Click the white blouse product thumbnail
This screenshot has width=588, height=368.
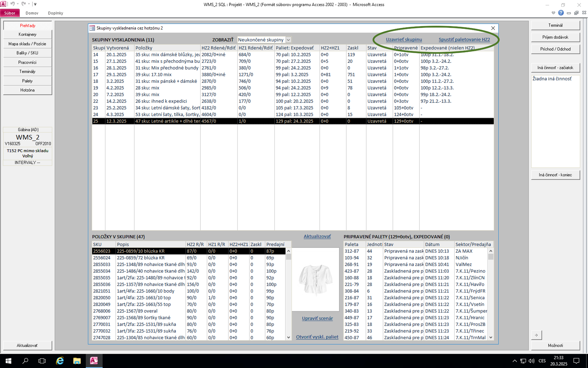click(x=315, y=280)
